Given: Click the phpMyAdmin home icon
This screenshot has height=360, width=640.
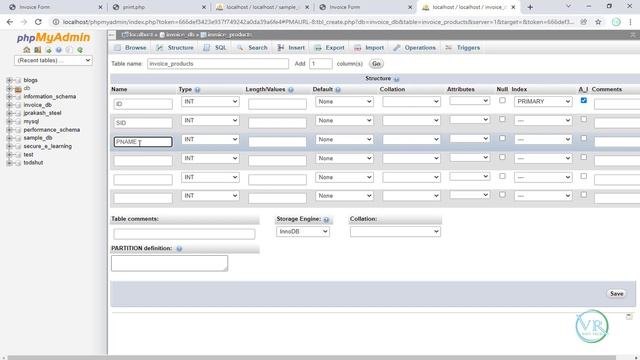Looking at the screenshot, I should coord(27,50).
